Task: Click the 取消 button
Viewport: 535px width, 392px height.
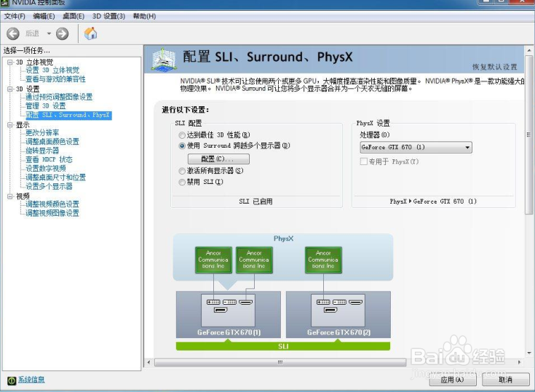Action: (x=505, y=380)
